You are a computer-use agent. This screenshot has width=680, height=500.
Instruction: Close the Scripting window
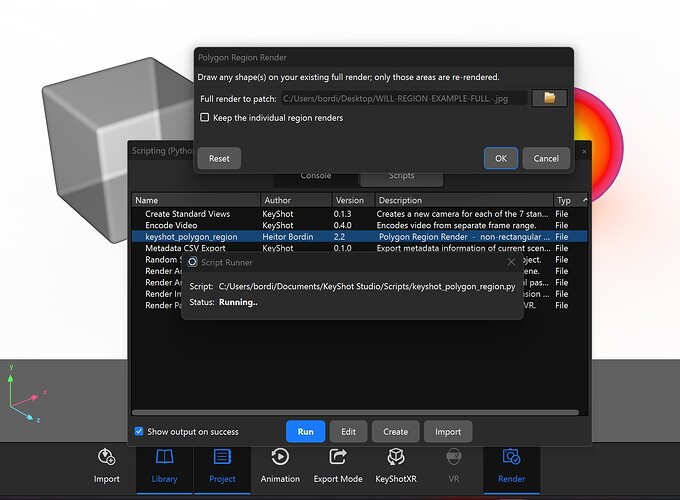coord(584,151)
